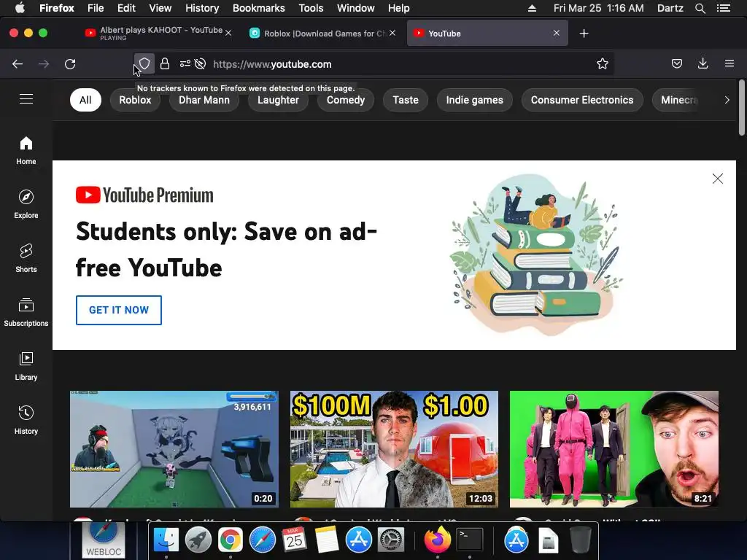747x560 pixels.
Task: Launch Chrome from the dock
Action: tap(230, 540)
